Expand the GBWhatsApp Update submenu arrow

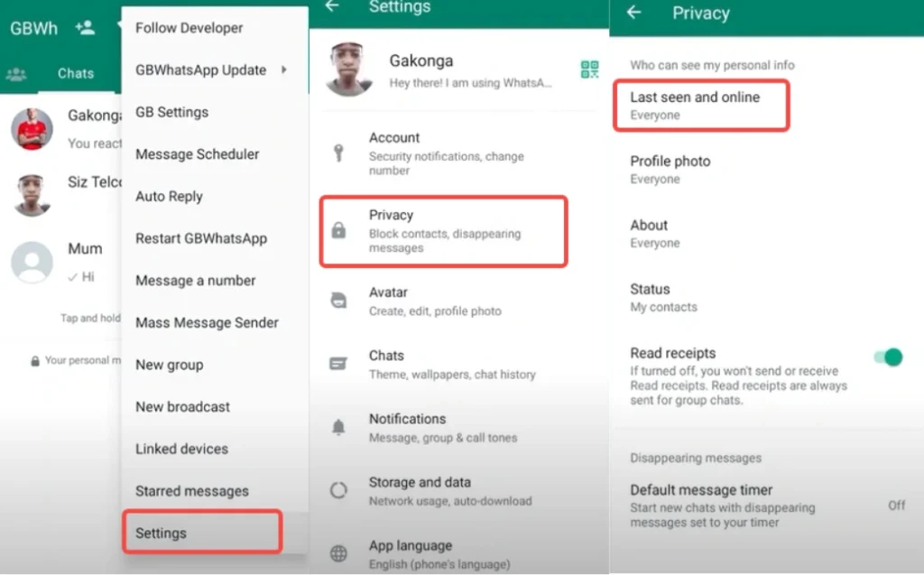[x=284, y=70]
